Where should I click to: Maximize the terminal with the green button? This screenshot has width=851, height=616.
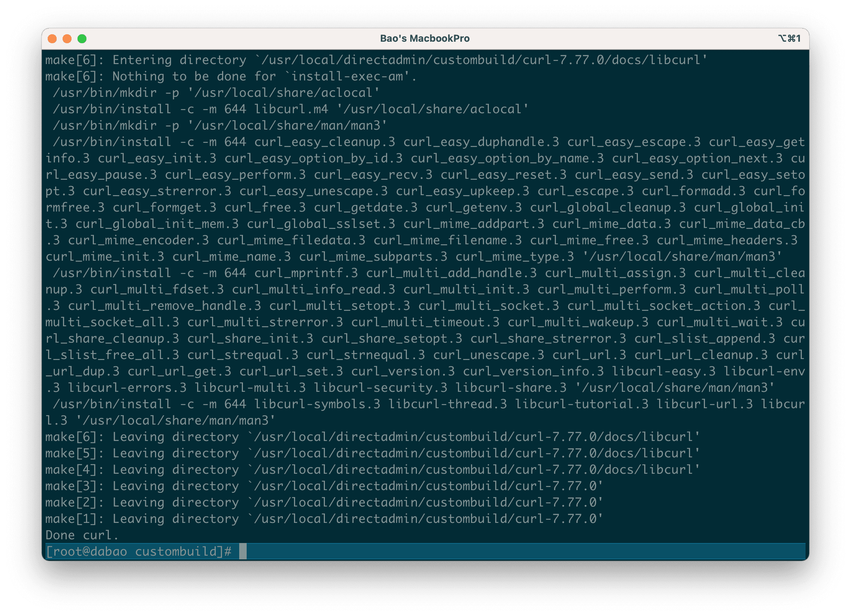point(82,39)
